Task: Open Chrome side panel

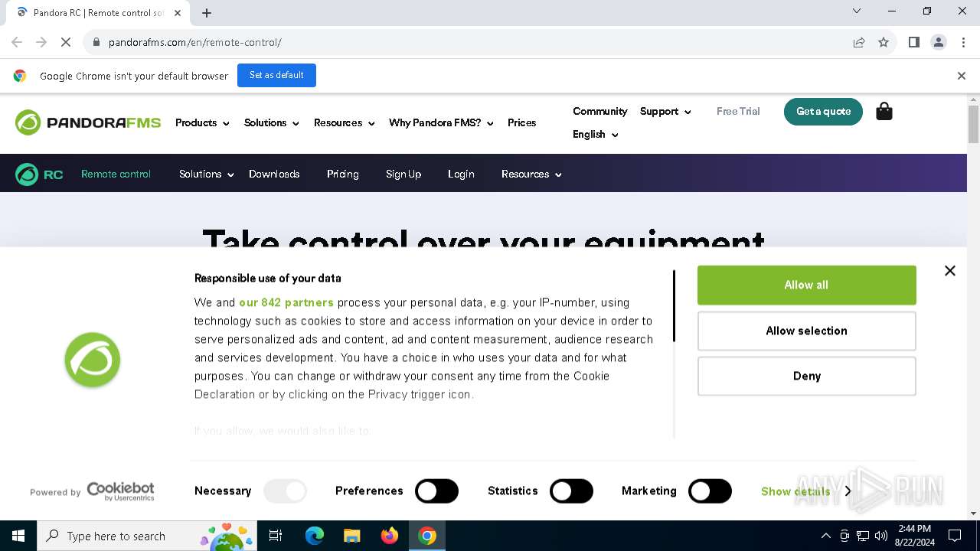Action: (x=913, y=42)
